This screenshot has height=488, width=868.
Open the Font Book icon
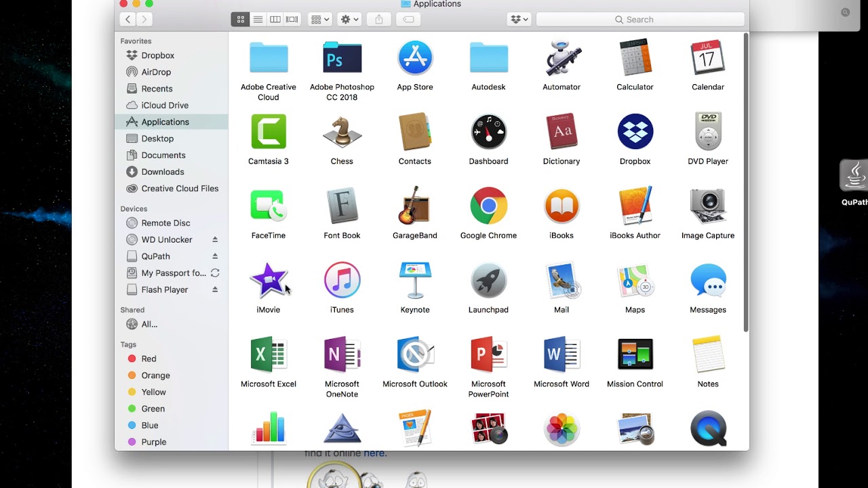coord(342,206)
